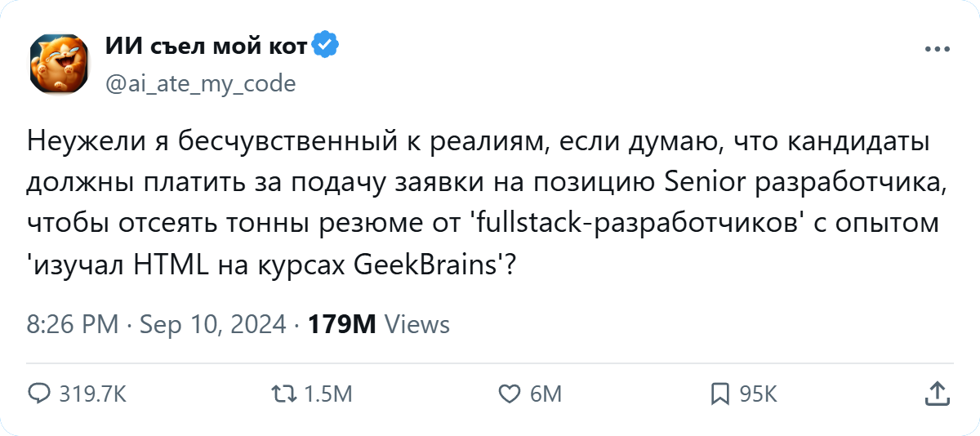
Task: Bookmark this tweet
Action: pyautogui.click(x=719, y=394)
